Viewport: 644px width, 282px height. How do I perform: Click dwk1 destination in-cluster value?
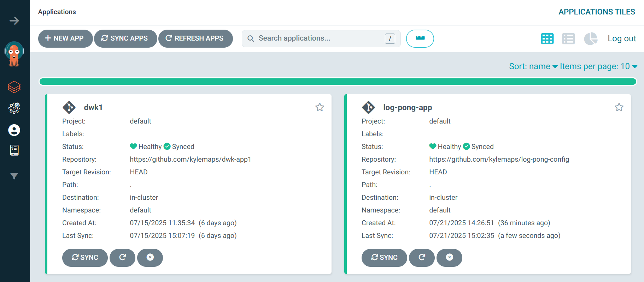144,197
